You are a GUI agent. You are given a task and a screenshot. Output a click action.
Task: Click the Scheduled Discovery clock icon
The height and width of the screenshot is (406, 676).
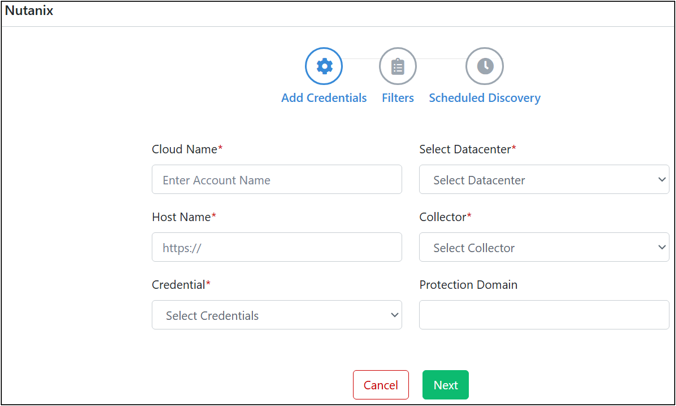pyautogui.click(x=485, y=66)
